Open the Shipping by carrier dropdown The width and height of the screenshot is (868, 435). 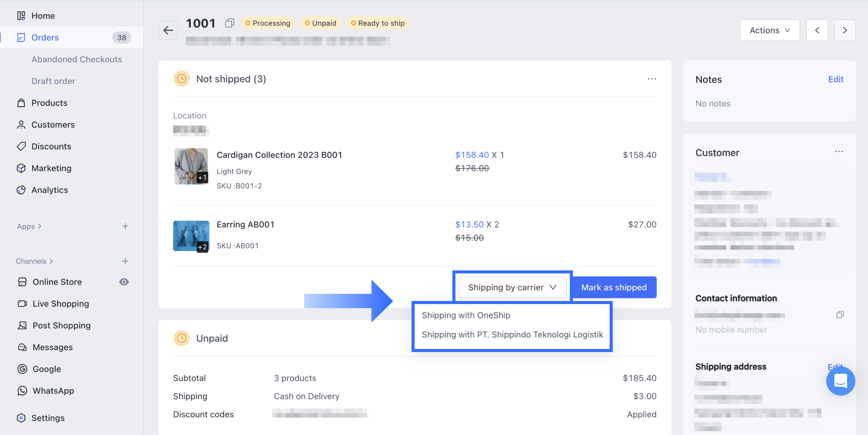tap(512, 287)
